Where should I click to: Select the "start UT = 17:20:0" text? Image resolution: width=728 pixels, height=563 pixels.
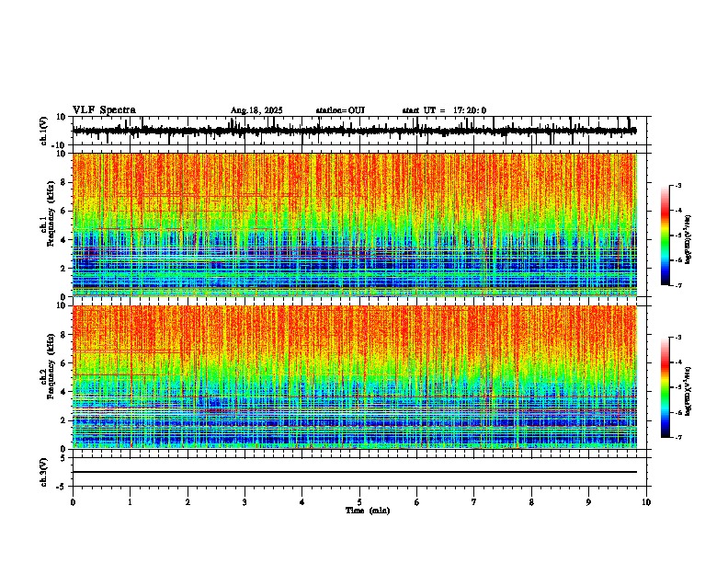[444, 110]
